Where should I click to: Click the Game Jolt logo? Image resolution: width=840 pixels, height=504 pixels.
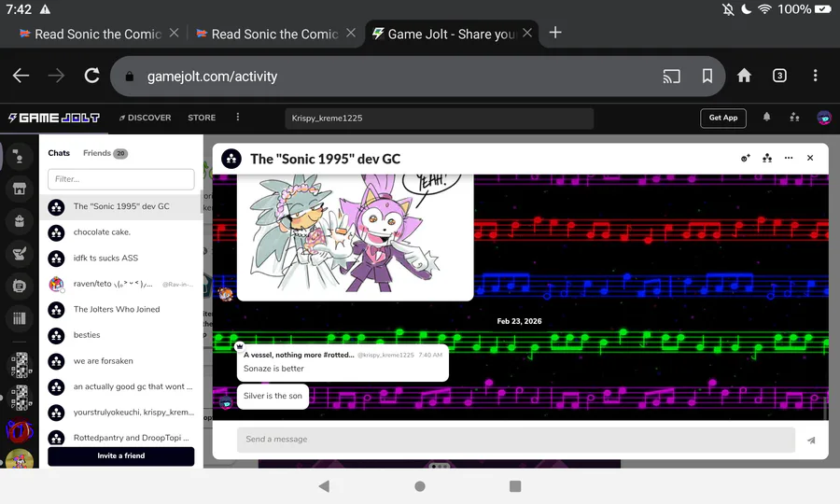(53, 118)
